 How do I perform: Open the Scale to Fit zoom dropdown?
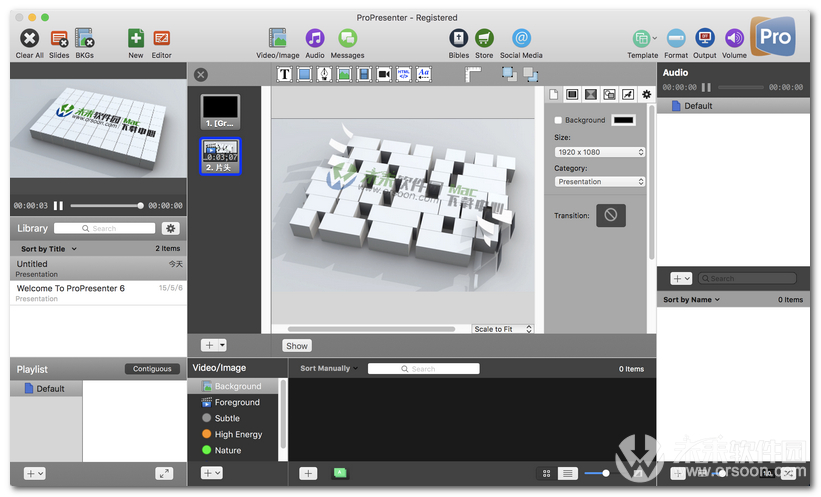pyautogui.click(x=503, y=329)
